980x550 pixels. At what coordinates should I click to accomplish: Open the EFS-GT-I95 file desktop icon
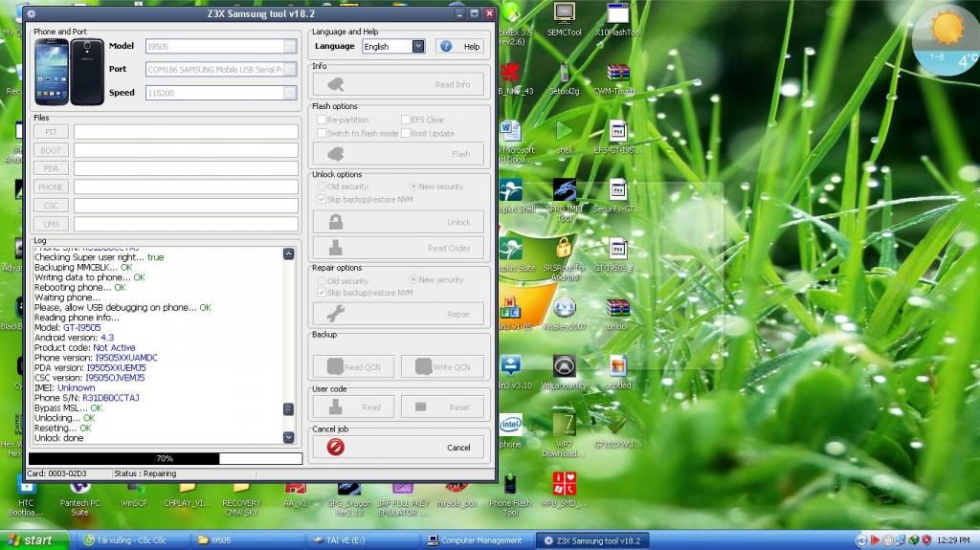(617, 138)
